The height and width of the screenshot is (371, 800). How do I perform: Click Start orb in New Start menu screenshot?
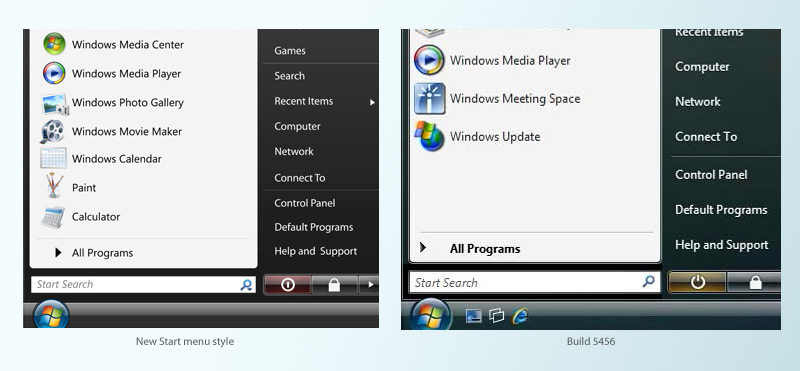coord(51,314)
